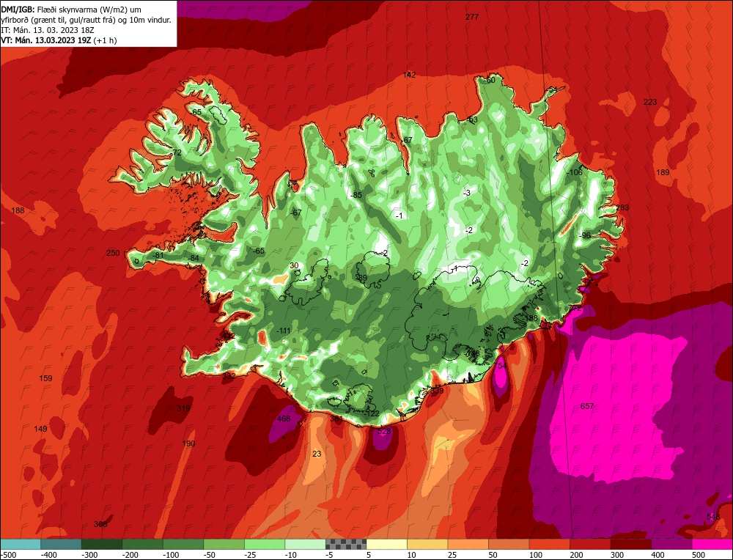Click the checkered legend swatch between -5 and 5

346,544
